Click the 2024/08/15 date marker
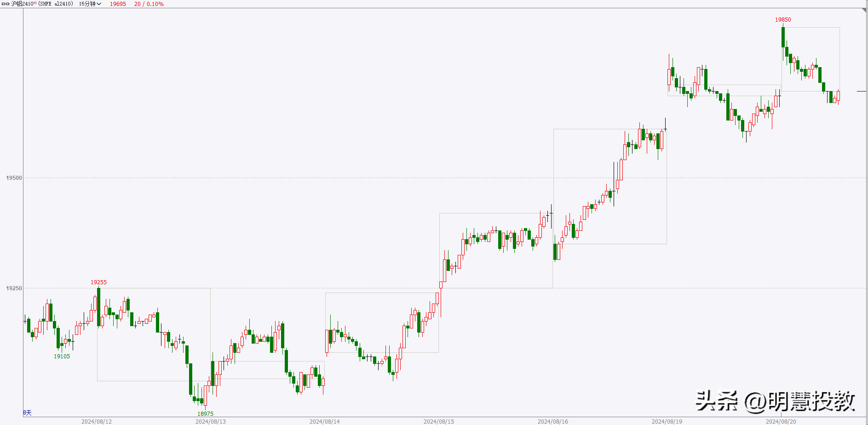 (439, 421)
